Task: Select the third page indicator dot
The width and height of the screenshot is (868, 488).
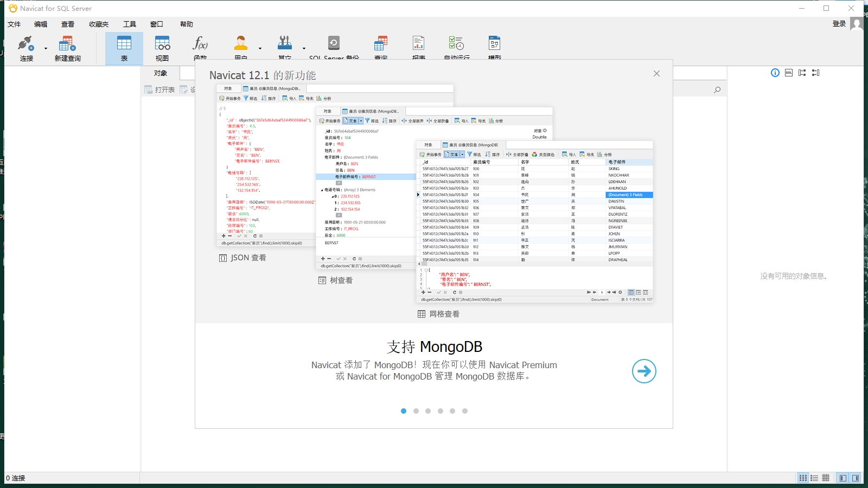Action: [x=428, y=411]
